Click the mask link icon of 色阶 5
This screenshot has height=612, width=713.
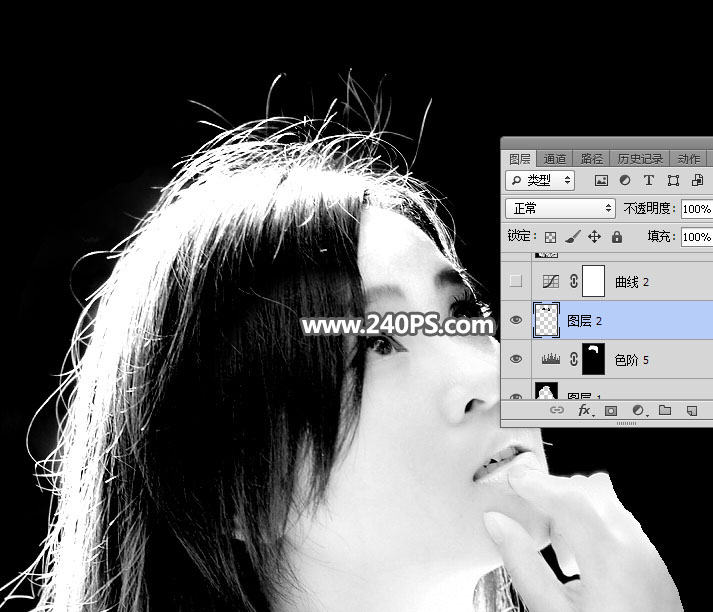pos(574,359)
